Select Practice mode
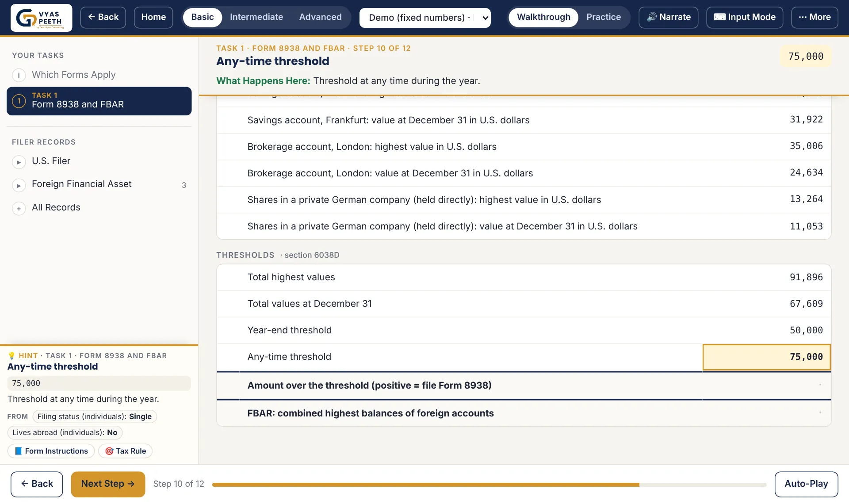The height and width of the screenshot is (504, 849). (x=604, y=17)
